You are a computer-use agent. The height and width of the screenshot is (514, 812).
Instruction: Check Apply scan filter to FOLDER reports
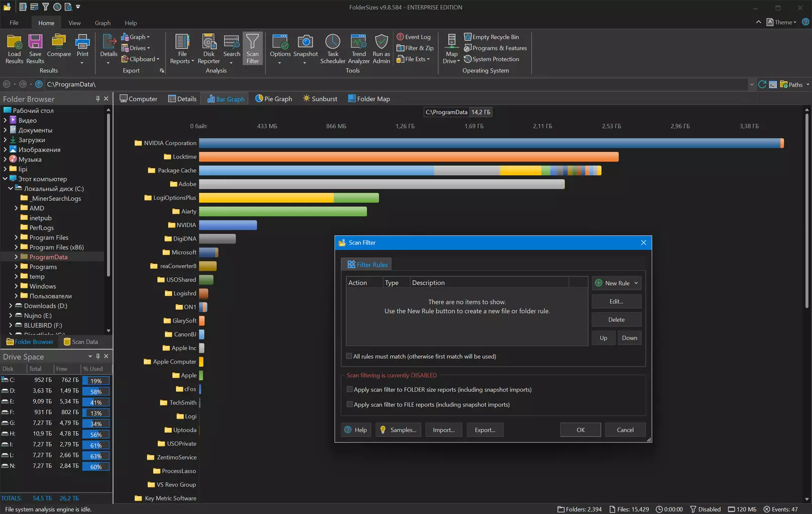point(350,390)
